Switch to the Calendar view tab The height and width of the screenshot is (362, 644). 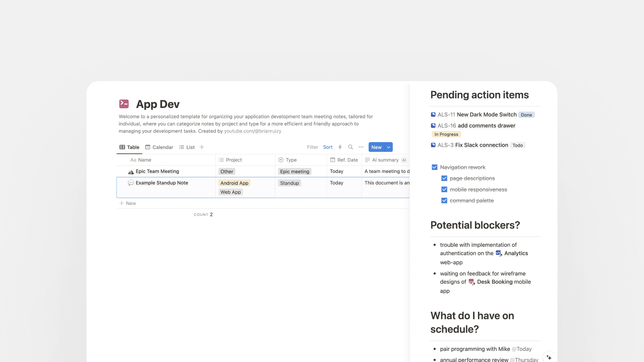coord(159,147)
